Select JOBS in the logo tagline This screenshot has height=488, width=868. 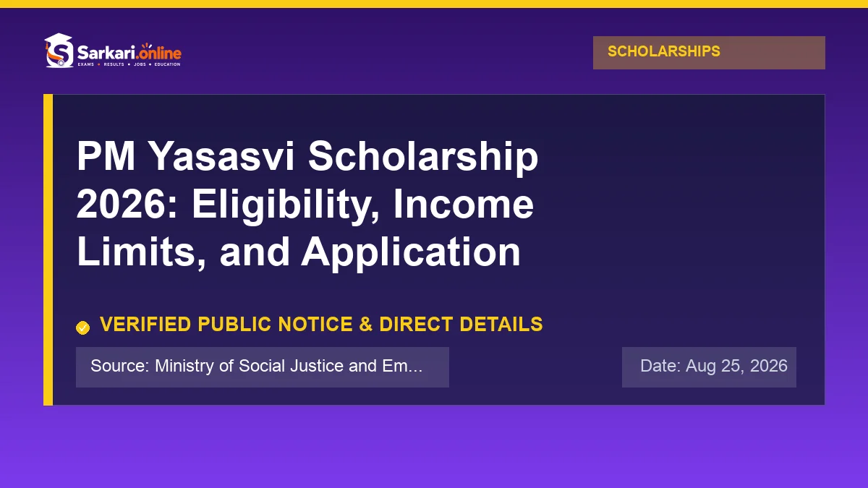pos(140,64)
